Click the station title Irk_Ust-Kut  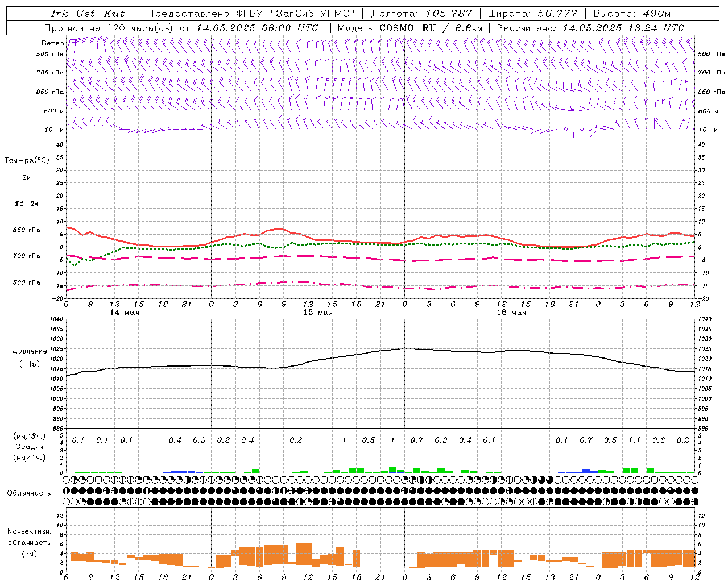[x=88, y=14]
